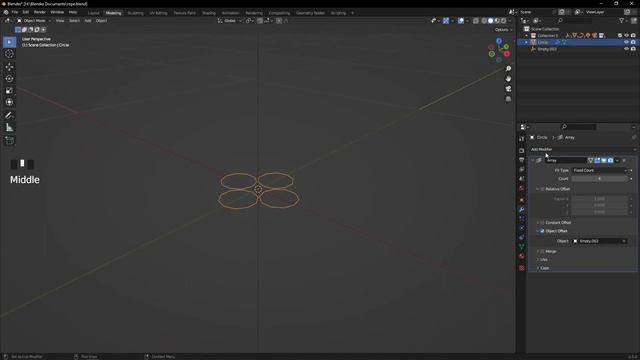Open the viewport Add menu

88,20
